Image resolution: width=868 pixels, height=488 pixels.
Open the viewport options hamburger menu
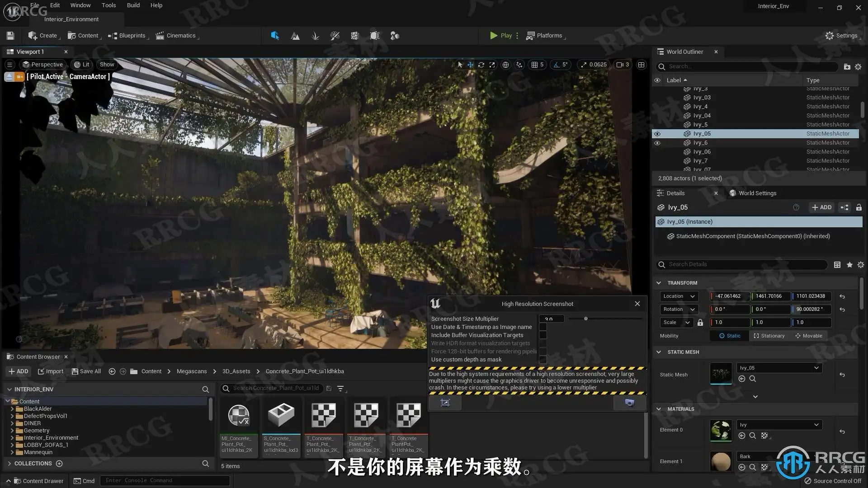pos(9,65)
